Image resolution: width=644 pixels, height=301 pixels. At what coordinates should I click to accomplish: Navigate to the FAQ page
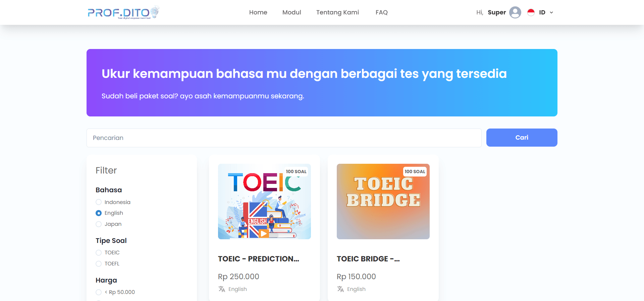coord(382,12)
